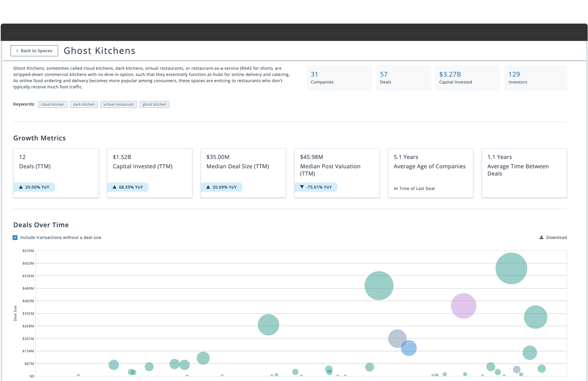Click the Average Time Between Deals card
588x381 pixels.
[524, 173]
